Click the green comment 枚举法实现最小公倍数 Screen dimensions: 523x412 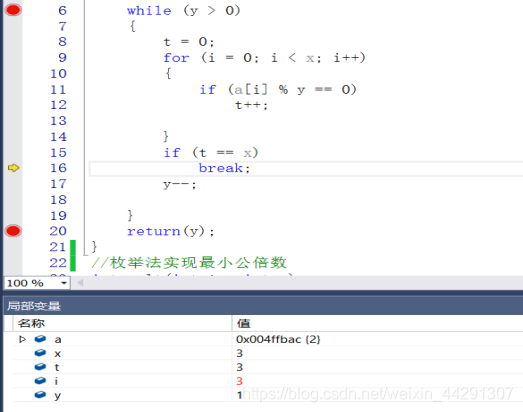point(189,263)
